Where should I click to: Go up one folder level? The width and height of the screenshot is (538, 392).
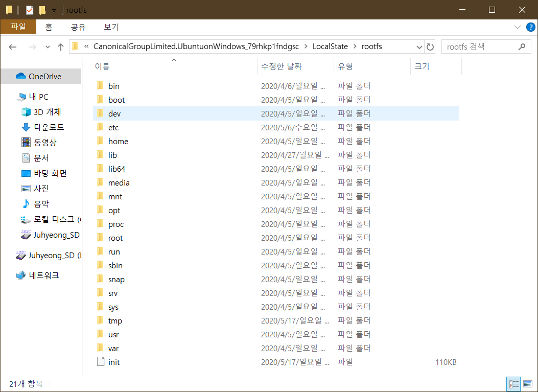tap(61, 47)
